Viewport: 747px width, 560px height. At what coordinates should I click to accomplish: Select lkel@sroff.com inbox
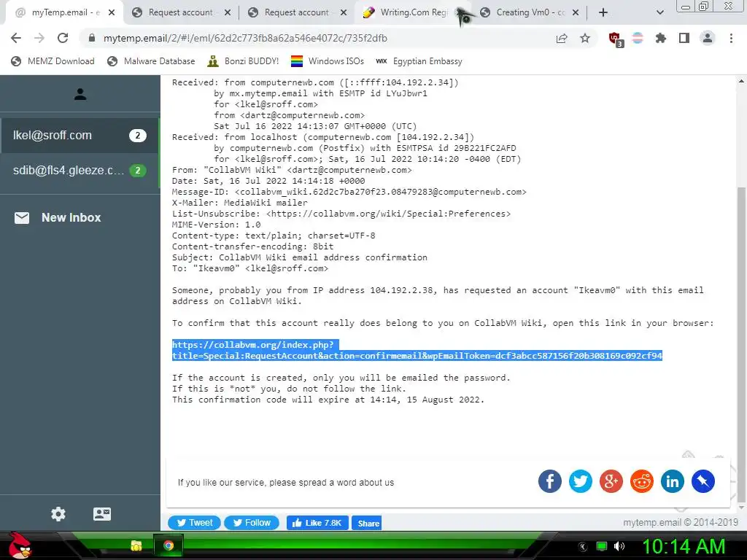tap(80, 135)
